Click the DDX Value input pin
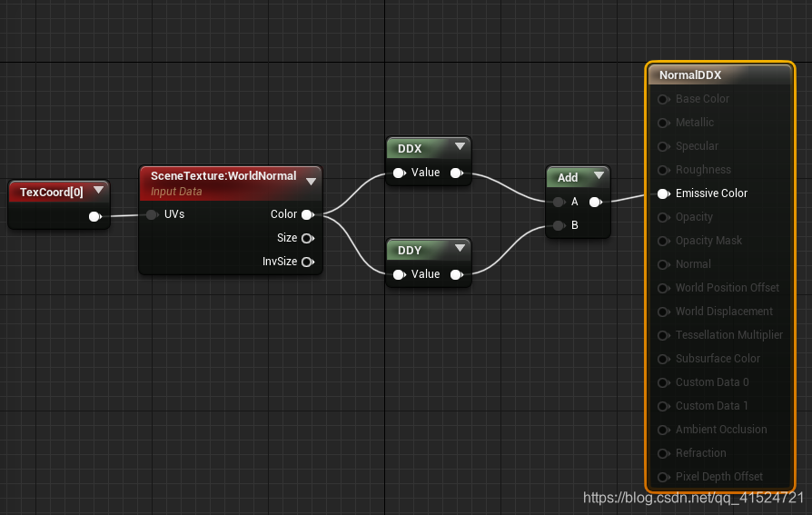This screenshot has height=515, width=812. 400,173
